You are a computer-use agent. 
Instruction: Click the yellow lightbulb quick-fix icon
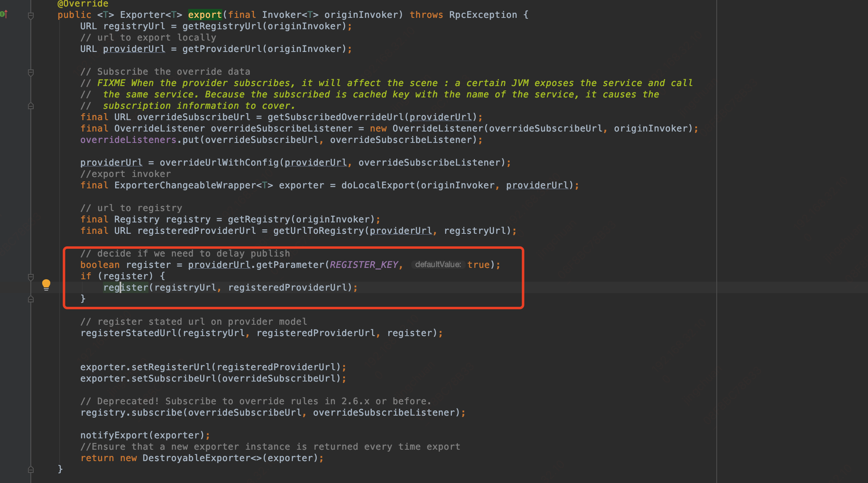(x=46, y=285)
